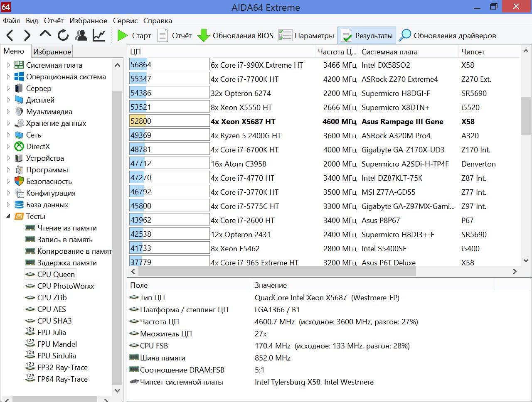Open the Справка menu
The height and width of the screenshot is (402, 532).
tap(158, 21)
